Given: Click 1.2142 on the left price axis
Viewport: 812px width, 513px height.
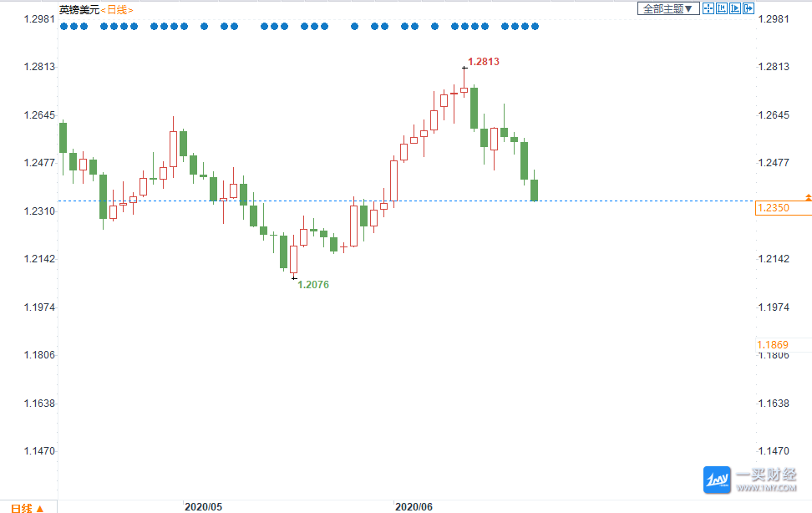Looking at the screenshot, I should coord(39,259).
